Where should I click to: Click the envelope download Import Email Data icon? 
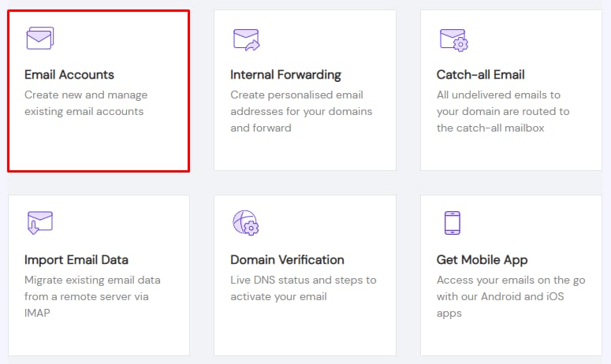(39, 223)
